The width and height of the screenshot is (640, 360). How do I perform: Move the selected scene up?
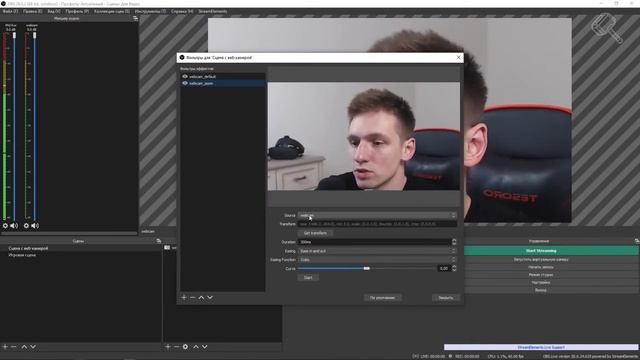click(24, 347)
